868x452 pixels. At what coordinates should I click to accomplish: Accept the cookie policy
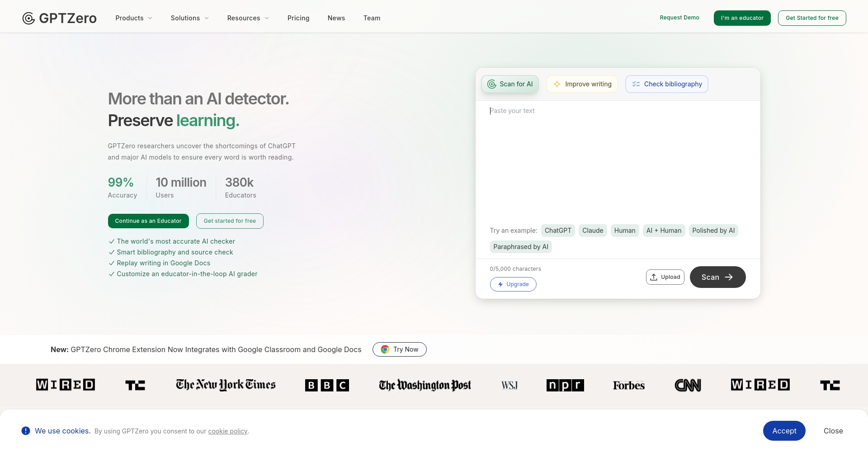coord(784,431)
